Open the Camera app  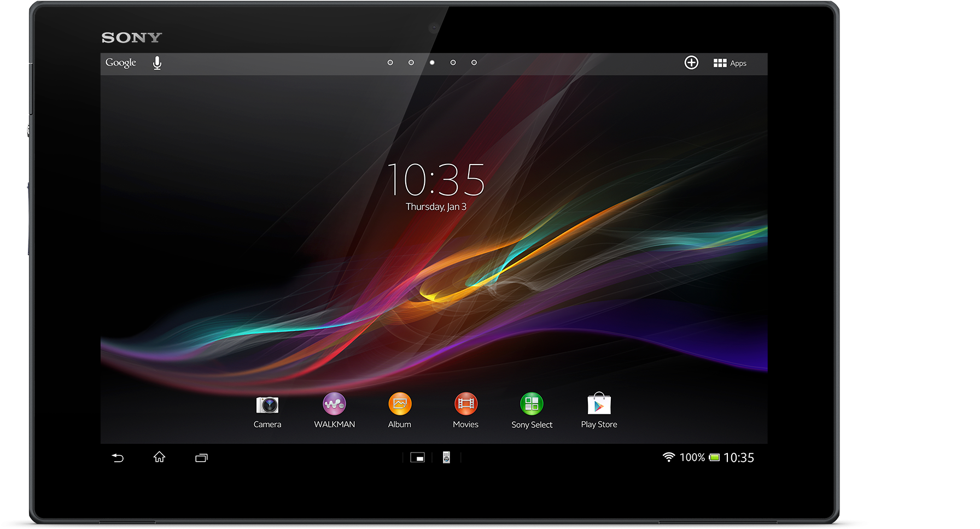pos(267,410)
